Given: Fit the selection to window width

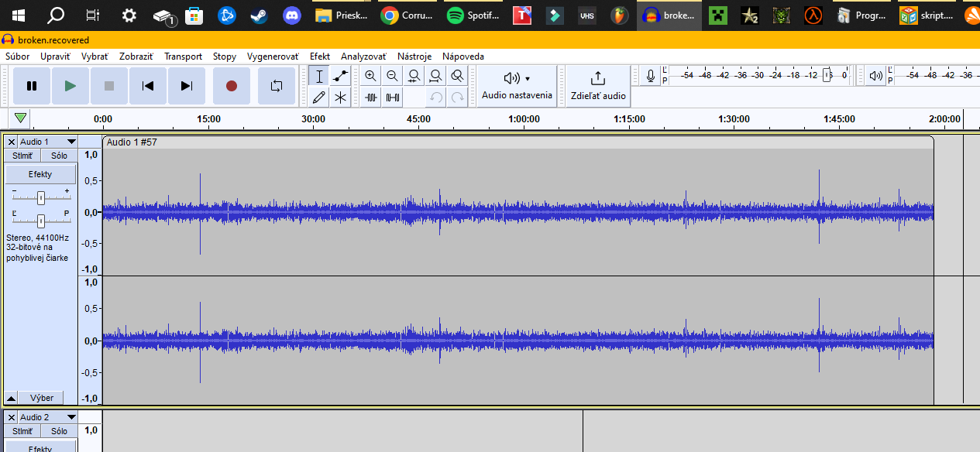Looking at the screenshot, I should pos(414,76).
